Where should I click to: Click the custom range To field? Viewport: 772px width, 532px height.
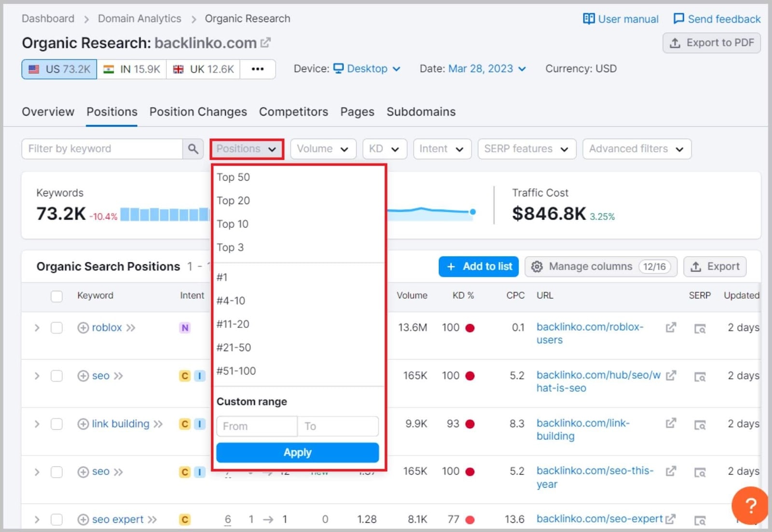338,426
